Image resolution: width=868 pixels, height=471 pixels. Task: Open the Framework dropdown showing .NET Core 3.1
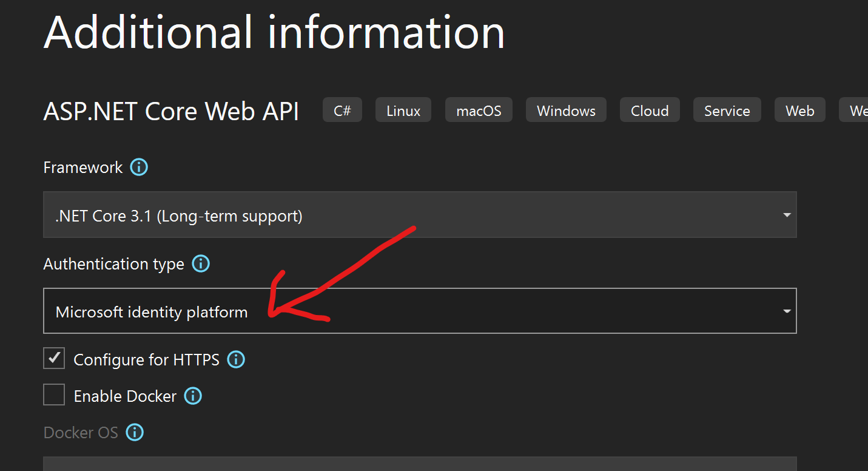click(420, 215)
